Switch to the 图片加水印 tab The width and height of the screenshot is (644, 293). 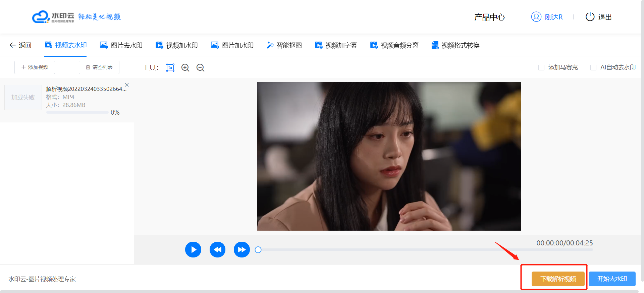pos(232,45)
